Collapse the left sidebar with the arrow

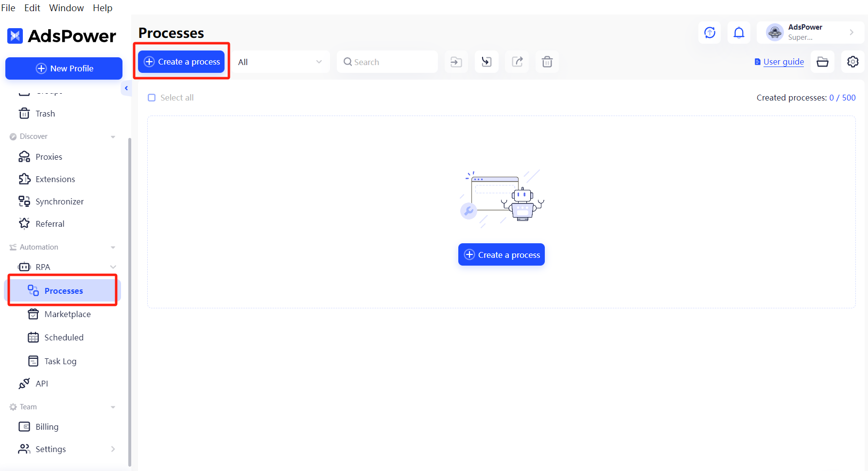click(126, 88)
